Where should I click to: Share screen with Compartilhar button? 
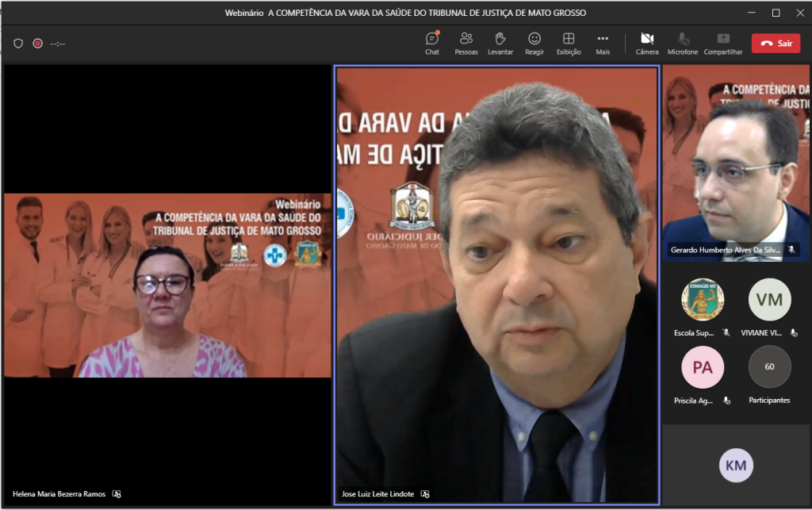(x=723, y=43)
